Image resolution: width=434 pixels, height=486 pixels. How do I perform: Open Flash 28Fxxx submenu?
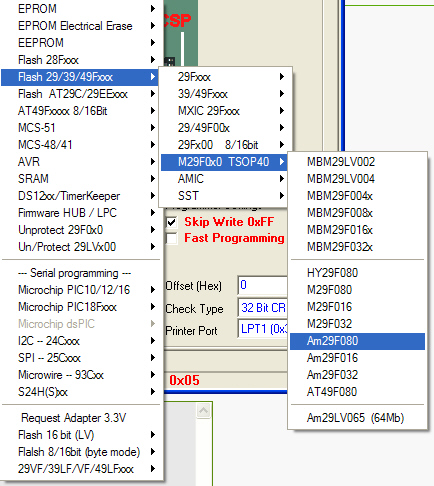(x=81, y=60)
